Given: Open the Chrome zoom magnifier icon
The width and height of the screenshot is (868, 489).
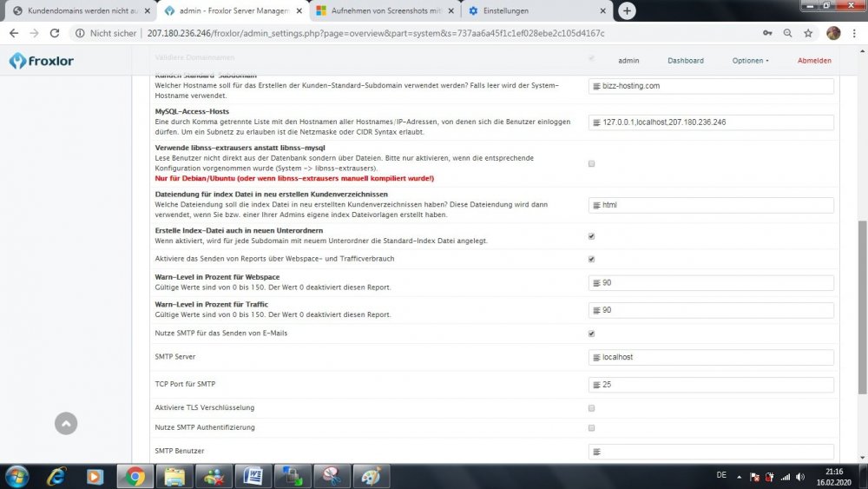Looking at the screenshot, I should (x=787, y=33).
